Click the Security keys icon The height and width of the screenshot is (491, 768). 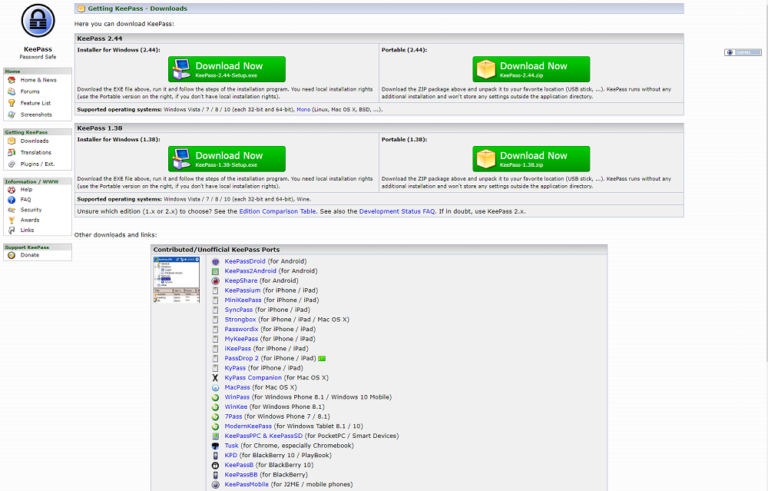[11, 210]
